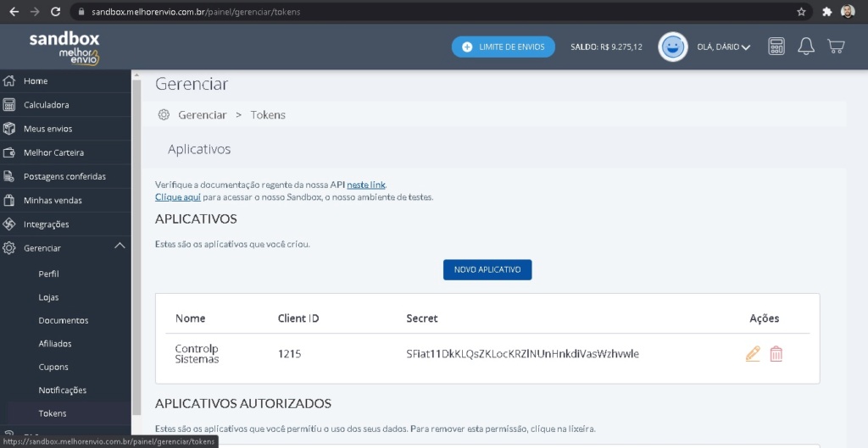Open the Documentos submenu item
The height and width of the screenshot is (448, 868).
click(x=63, y=320)
